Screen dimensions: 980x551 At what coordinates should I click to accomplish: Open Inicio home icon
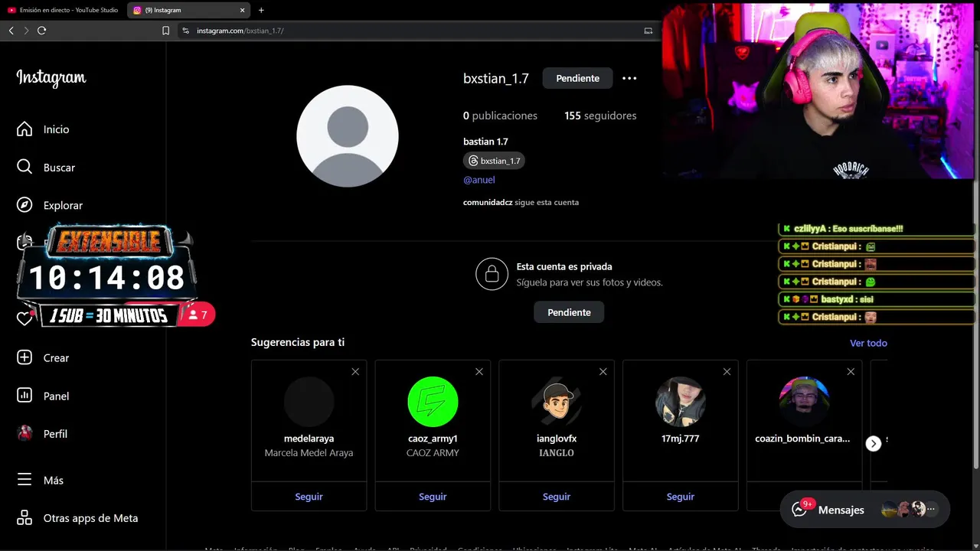point(24,129)
